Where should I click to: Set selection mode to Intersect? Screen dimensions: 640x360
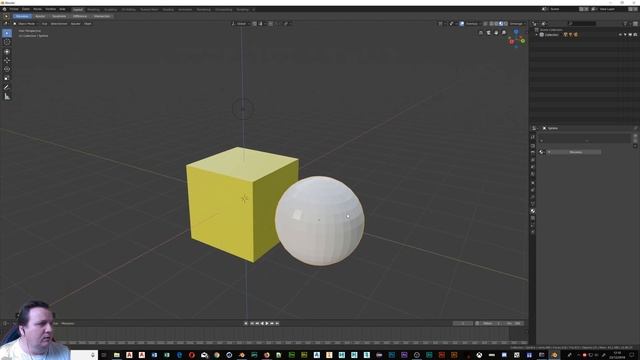(x=101, y=16)
